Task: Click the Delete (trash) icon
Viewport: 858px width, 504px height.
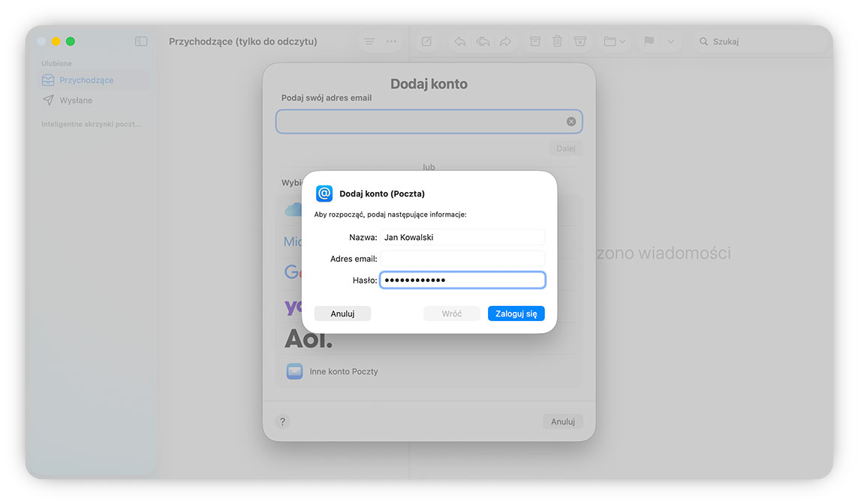Action: (x=557, y=41)
